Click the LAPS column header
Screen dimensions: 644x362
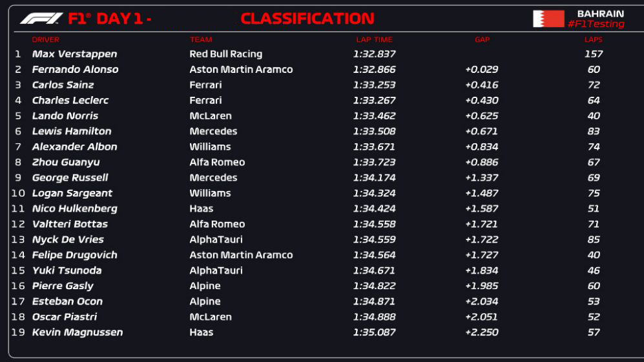pos(594,40)
